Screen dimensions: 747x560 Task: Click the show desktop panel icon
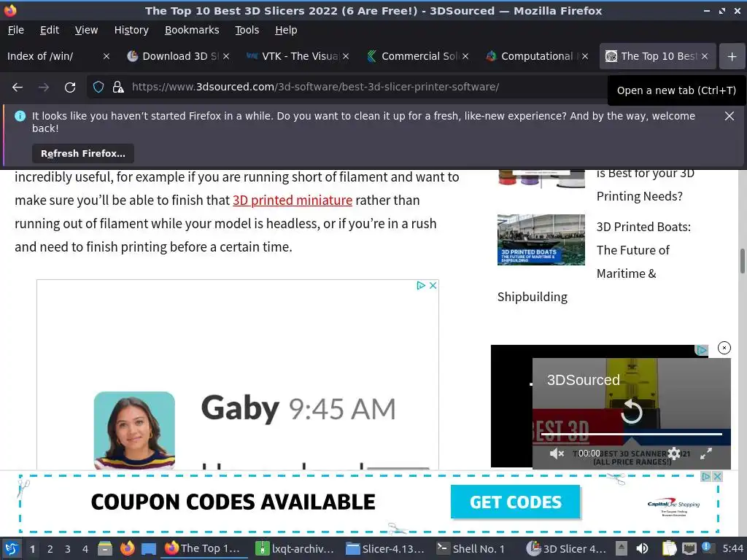pyautogui.click(x=149, y=549)
